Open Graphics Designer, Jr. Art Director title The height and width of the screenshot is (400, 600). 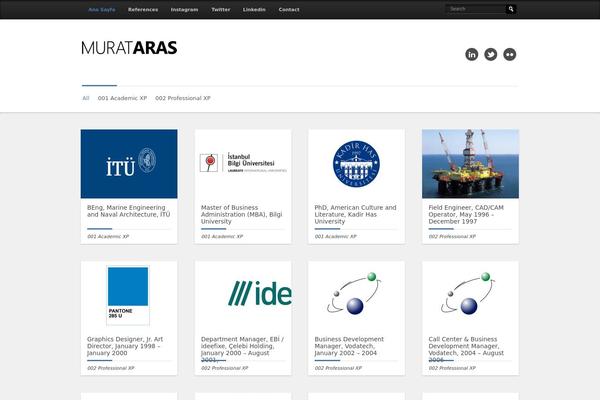125,346
